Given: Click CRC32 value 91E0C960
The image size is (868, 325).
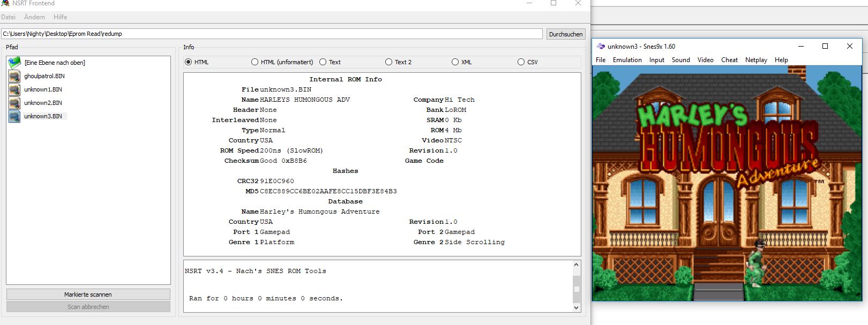Looking at the screenshot, I should [277, 181].
